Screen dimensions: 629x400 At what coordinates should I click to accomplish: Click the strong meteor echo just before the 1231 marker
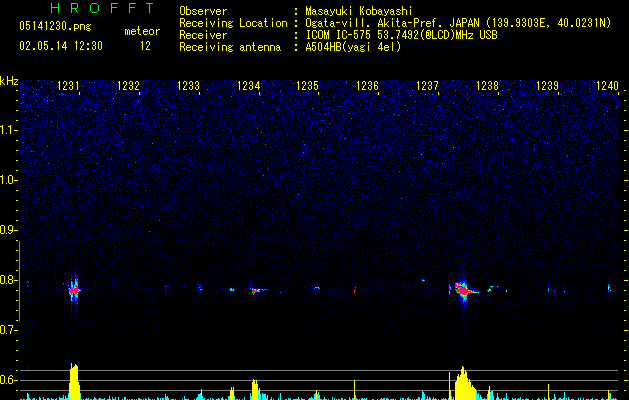(x=74, y=290)
